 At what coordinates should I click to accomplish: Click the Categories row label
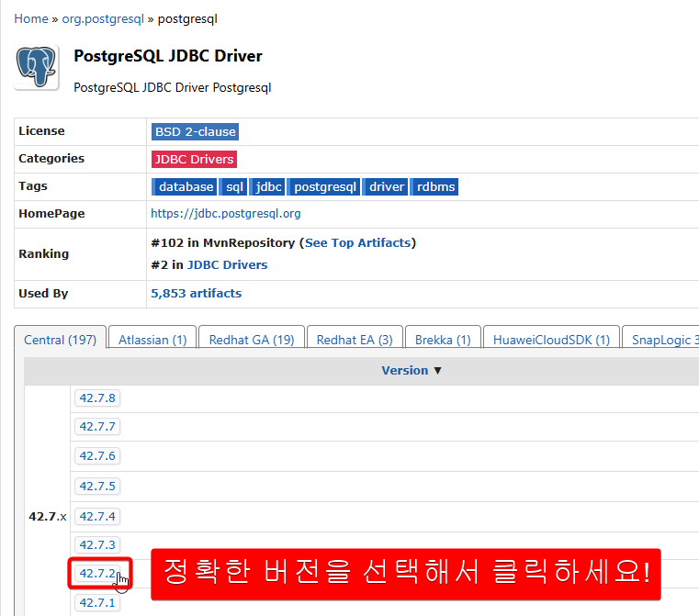click(x=51, y=159)
